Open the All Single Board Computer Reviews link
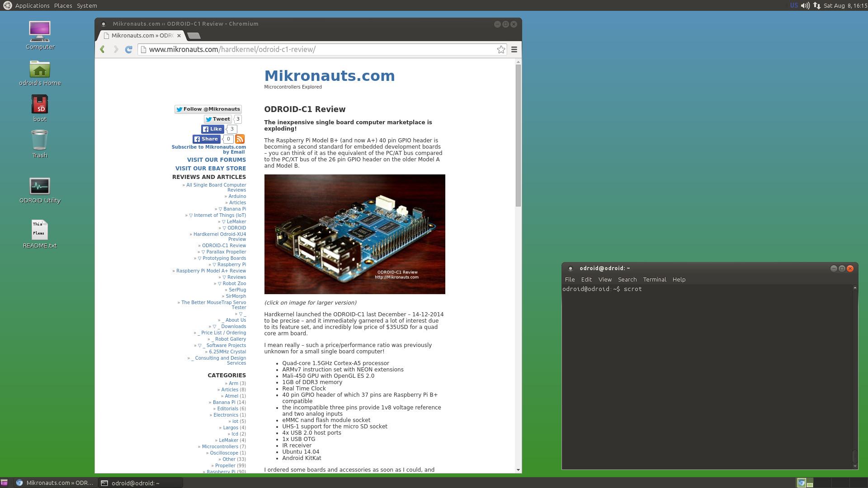Screen dimensions: 868x488 coord(216,188)
